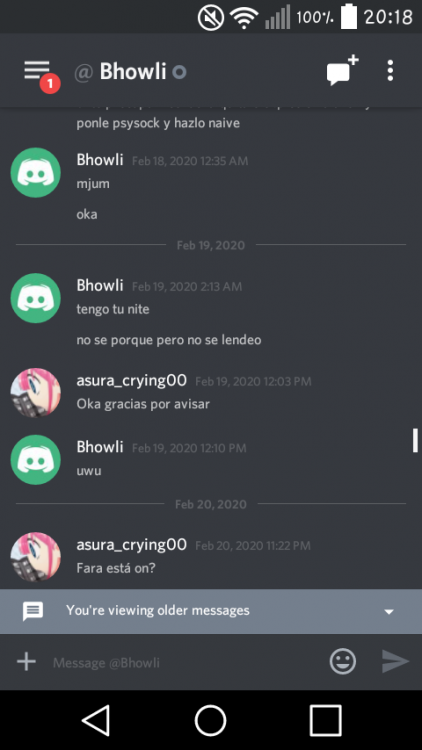Image resolution: width=422 pixels, height=750 pixels.
Task: Open the emoji picker
Action: point(343,662)
